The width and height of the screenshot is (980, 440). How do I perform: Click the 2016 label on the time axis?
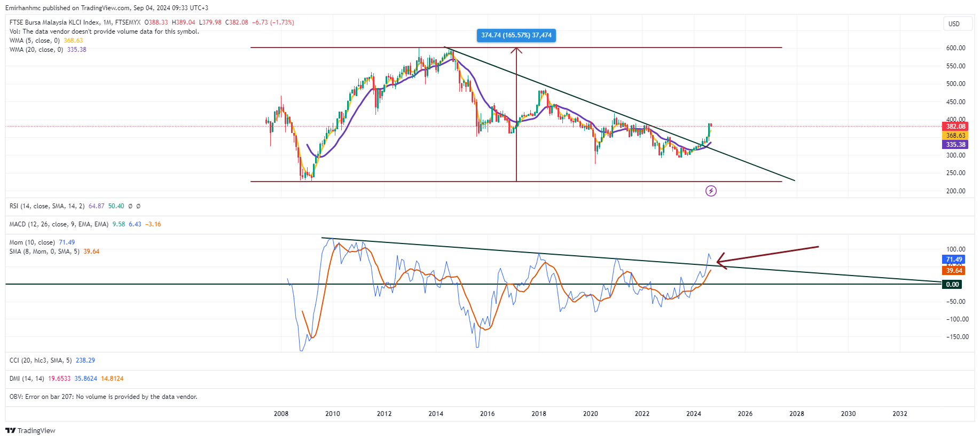pos(487,414)
